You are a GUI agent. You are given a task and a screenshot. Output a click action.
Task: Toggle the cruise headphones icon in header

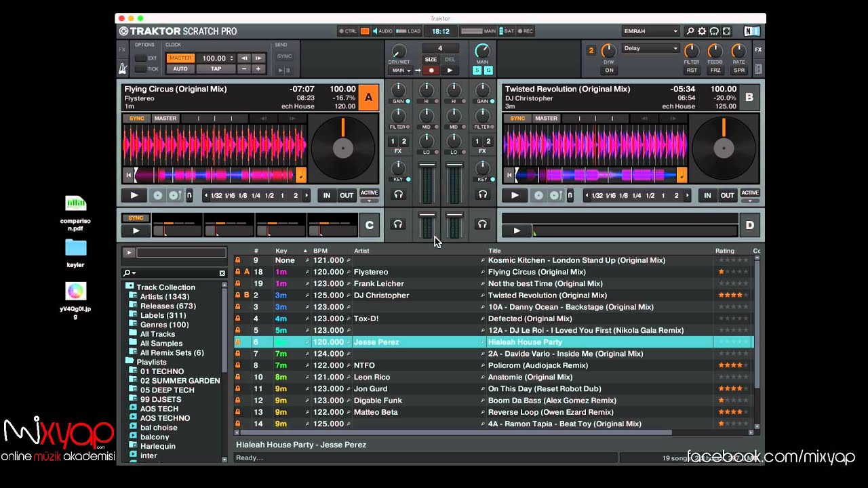coord(714,31)
